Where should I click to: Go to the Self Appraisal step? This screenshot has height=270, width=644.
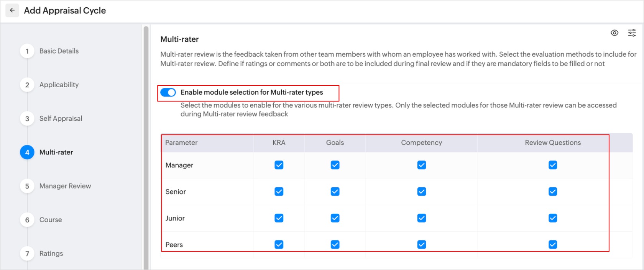click(61, 118)
